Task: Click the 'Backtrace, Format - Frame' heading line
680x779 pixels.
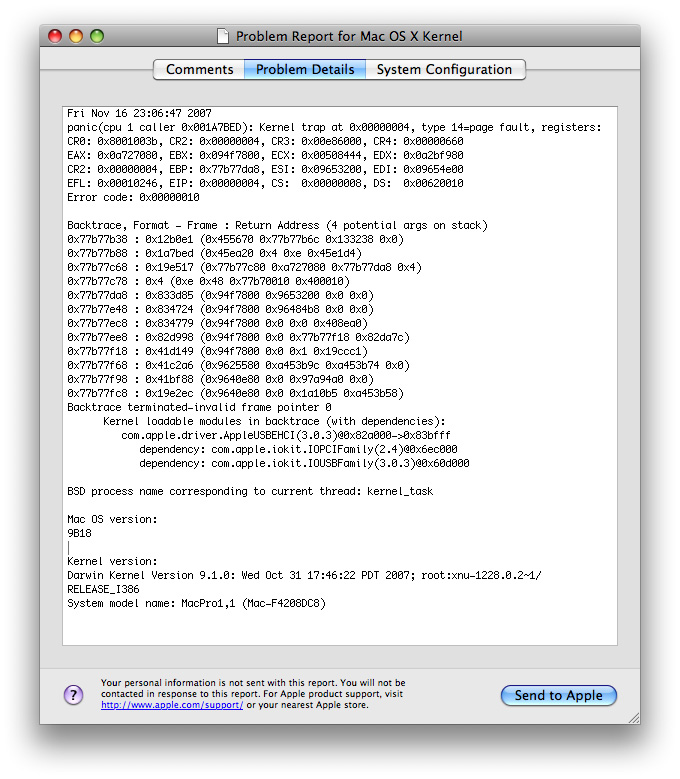Action: pos(277,225)
